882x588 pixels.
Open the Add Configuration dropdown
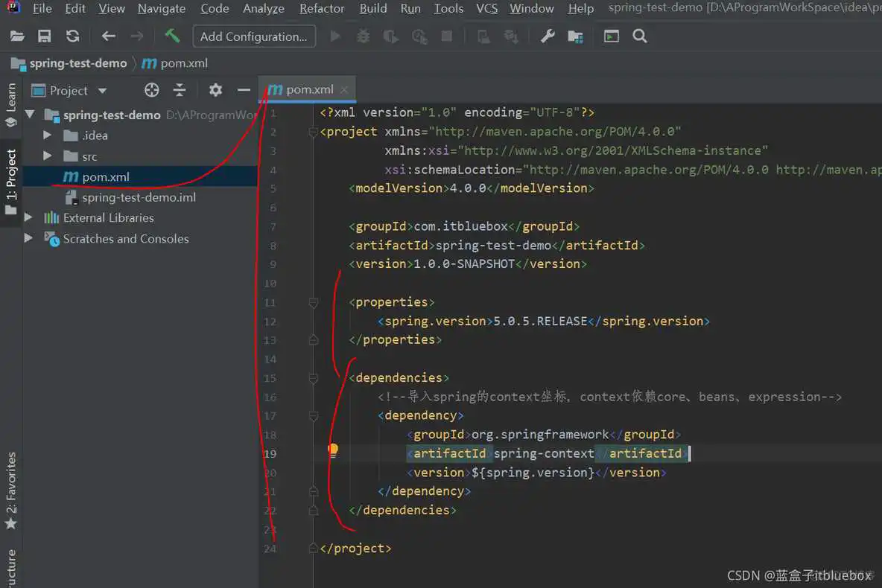pos(254,36)
